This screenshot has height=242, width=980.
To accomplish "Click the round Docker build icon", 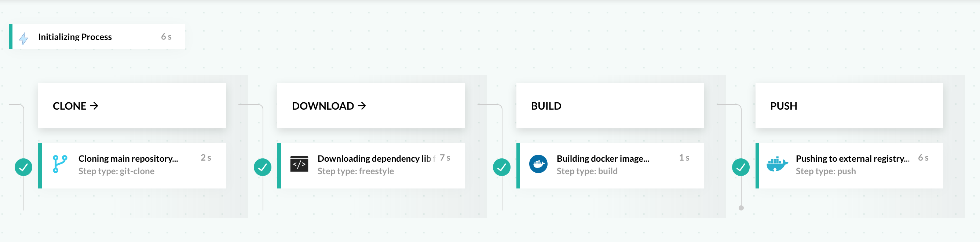I will click(x=538, y=164).
